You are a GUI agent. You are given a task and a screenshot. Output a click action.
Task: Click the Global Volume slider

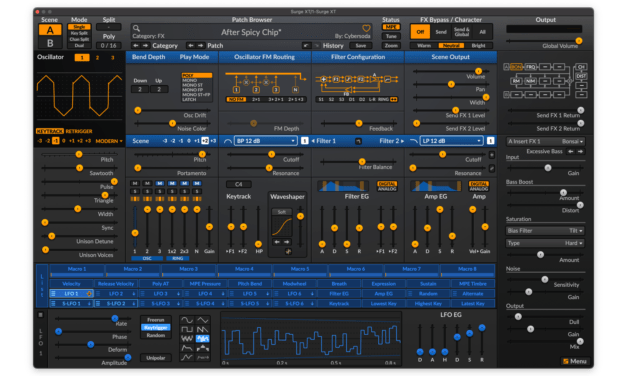point(544,41)
